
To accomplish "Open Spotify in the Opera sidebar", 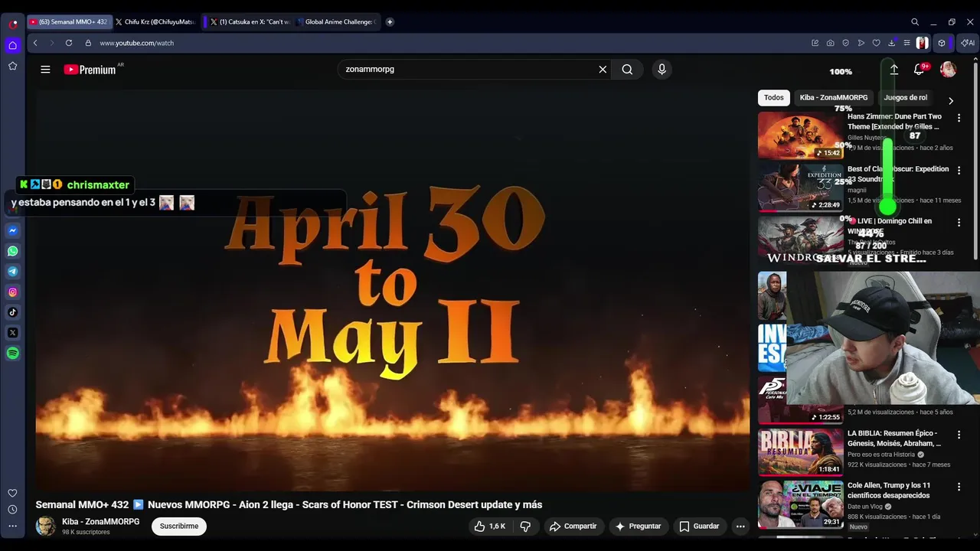I will click(13, 354).
